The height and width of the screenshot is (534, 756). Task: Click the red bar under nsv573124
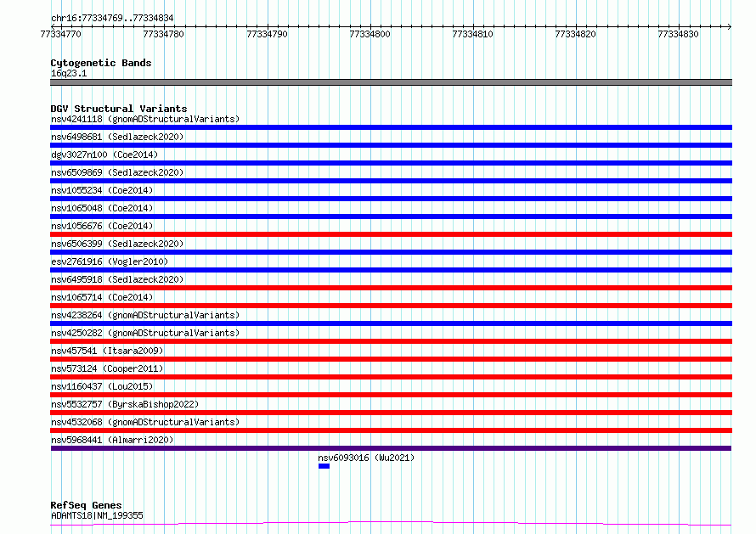[391, 377]
